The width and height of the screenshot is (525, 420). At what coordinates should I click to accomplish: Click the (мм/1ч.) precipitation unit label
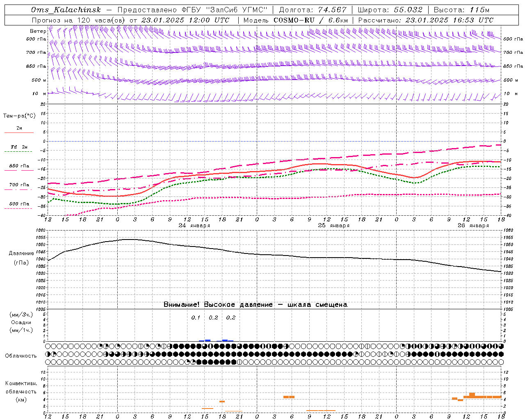click(x=21, y=330)
